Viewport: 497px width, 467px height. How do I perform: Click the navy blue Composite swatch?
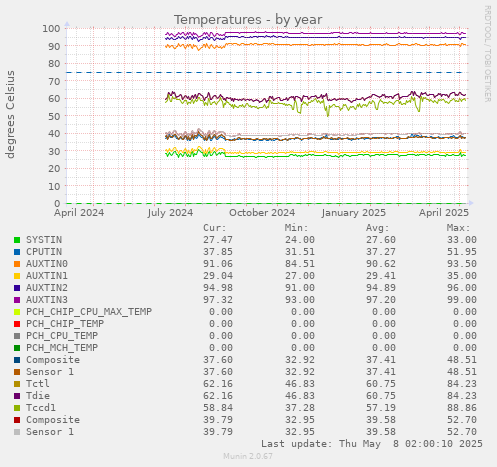point(17,360)
